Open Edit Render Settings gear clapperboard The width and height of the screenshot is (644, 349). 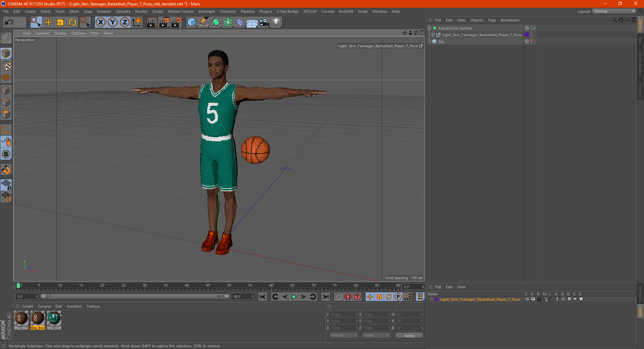(x=176, y=22)
